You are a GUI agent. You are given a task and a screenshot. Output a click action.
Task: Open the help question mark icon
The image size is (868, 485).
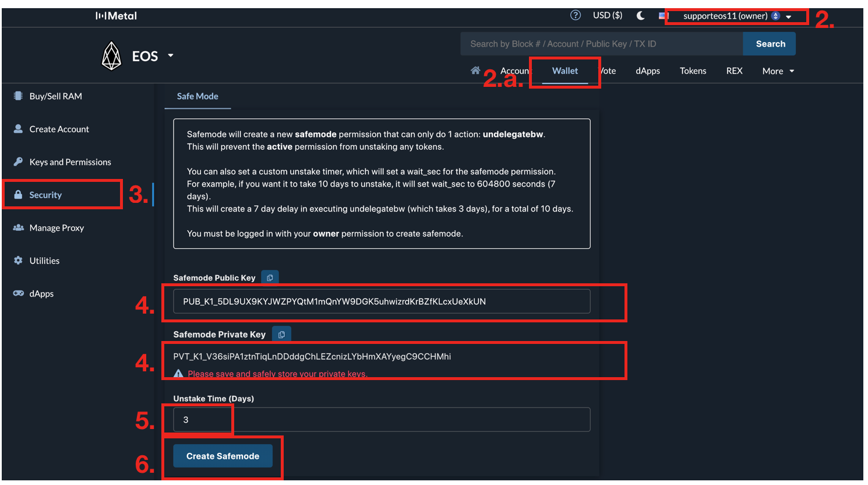coord(576,16)
